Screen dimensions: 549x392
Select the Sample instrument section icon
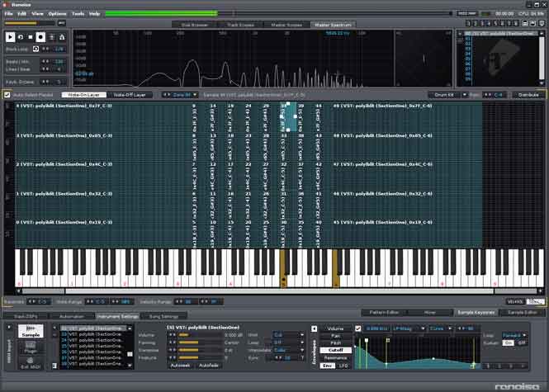point(31,331)
